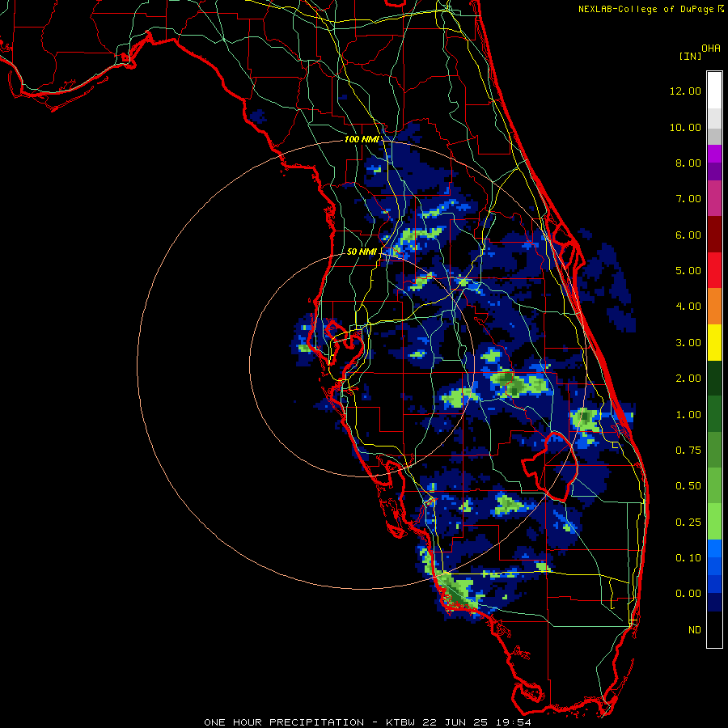Click the 7.00 legend value
This screenshot has width=728, height=728.
[x=688, y=199]
